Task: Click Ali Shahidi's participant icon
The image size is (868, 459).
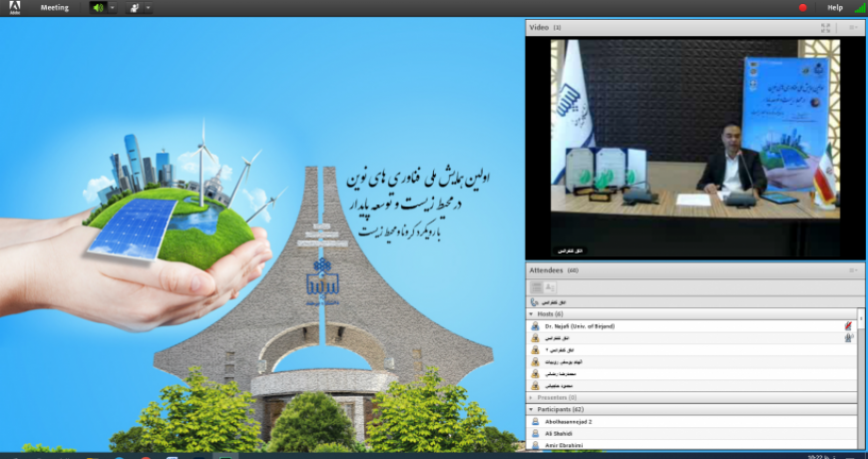Action: [535, 433]
